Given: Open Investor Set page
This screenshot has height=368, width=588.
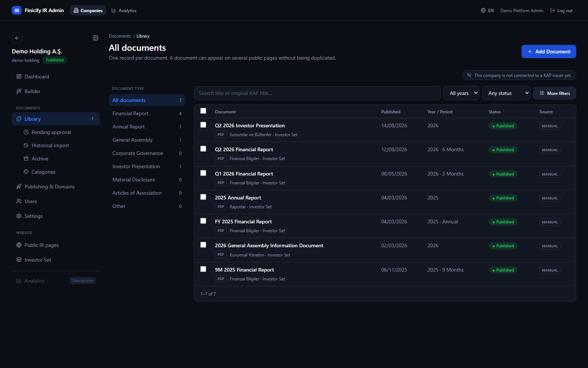Looking at the screenshot, I should (56, 260).
